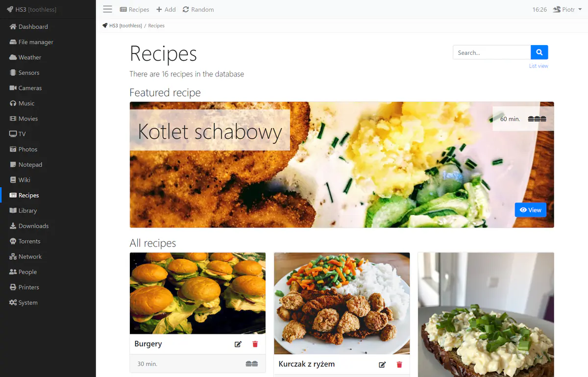Viewport: 588px width, 377px height.
Task: Click the magnifier search button
Action: click(x=539, y=52)
